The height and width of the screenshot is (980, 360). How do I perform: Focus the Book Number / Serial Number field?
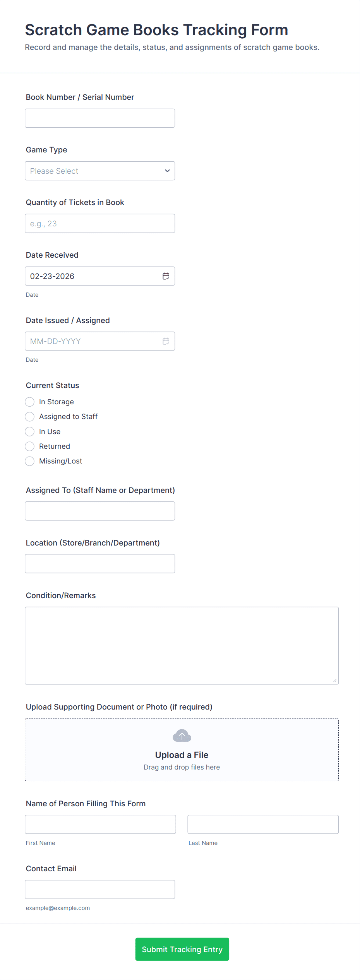point(100,118)
